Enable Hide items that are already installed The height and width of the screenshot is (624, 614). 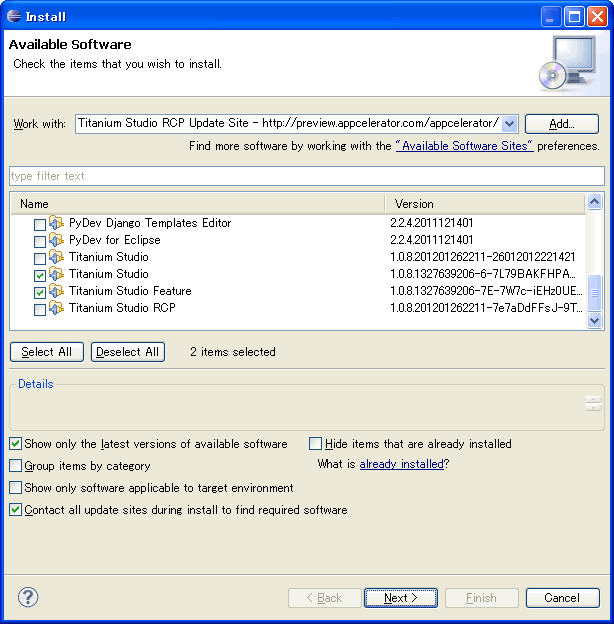click(x=316, y=443)
